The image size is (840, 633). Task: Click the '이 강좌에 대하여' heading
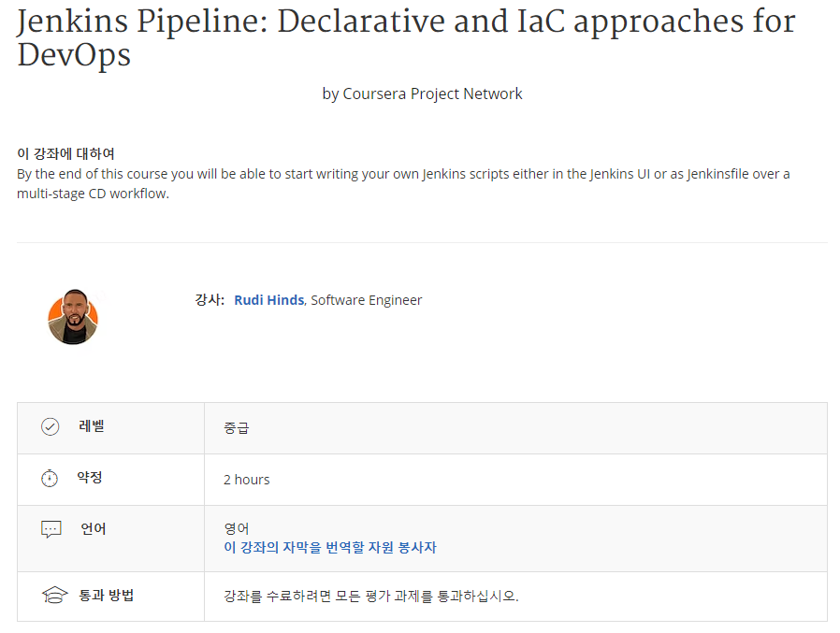click(65, 153)
